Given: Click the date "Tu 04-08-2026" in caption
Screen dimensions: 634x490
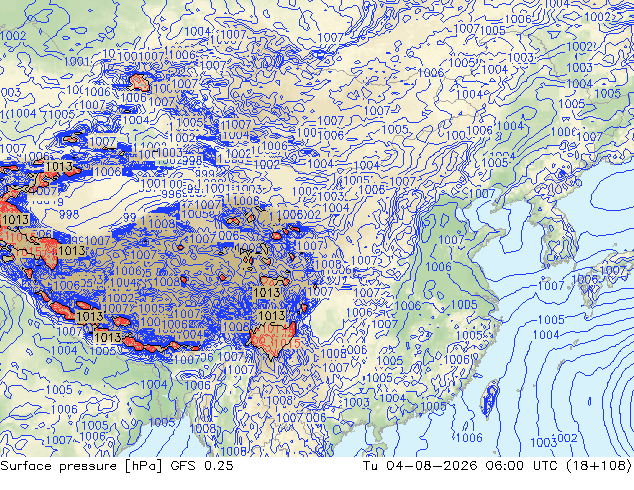Looking at the screenshot, I should [420, 466].
